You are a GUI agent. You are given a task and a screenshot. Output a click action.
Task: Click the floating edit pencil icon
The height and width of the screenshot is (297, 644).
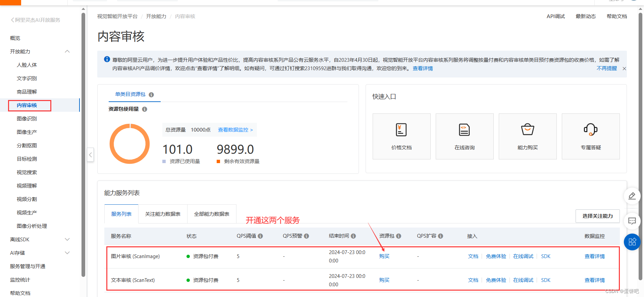coord(632,196)
